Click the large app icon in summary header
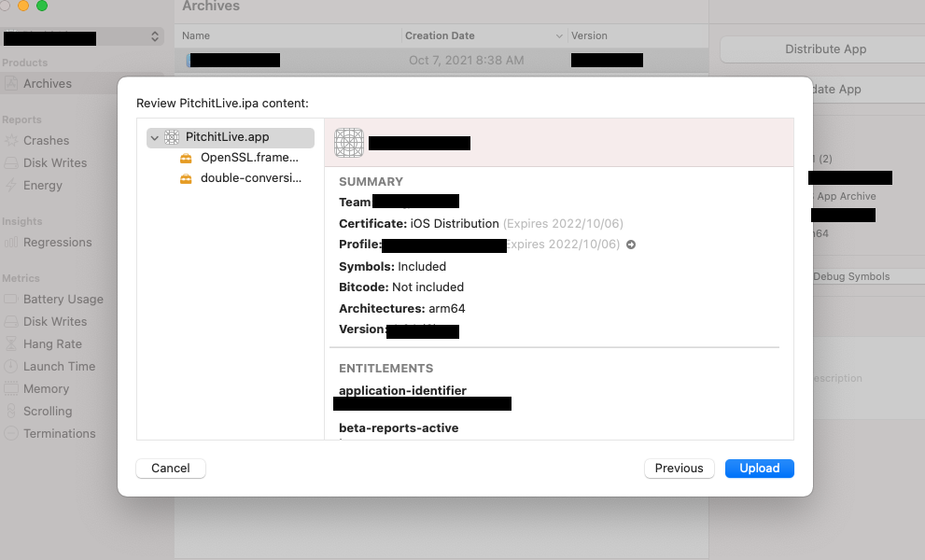925x560 pixels. point(349,143)
